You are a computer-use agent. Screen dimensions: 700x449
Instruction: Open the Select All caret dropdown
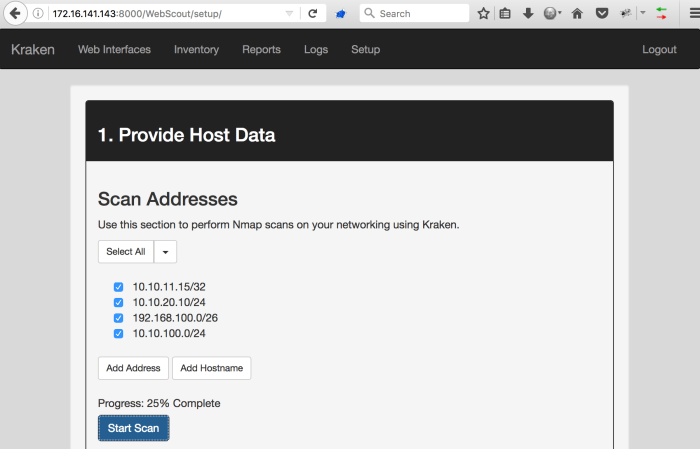[165, 252]
